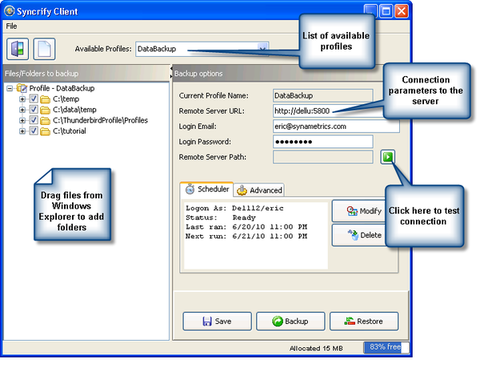This screenshot has width=480, height=368.
Task: Expand the C:\temp folder node
Action: 22,99
